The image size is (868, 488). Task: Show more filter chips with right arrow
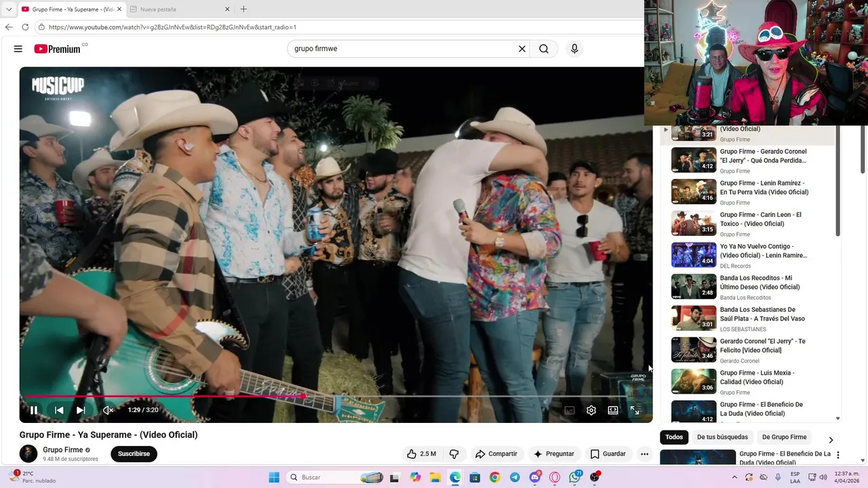click(x=831, y=440)
